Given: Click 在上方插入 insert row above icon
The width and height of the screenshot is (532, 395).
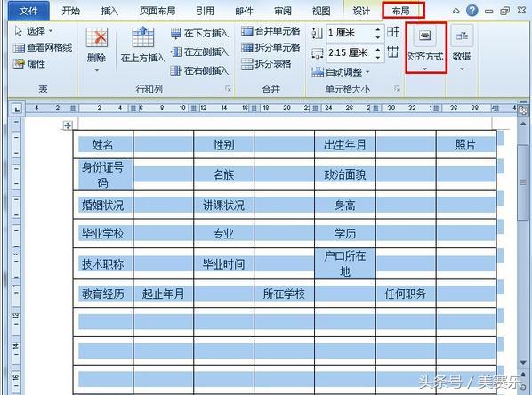Looking at the screenshot, I should click(x=143, y=36).
